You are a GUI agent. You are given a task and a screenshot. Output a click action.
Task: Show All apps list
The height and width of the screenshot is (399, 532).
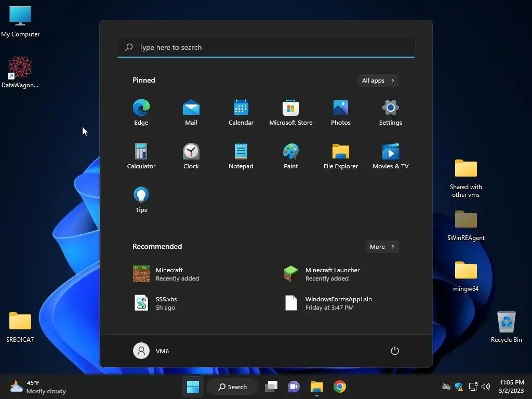(378, 81)
